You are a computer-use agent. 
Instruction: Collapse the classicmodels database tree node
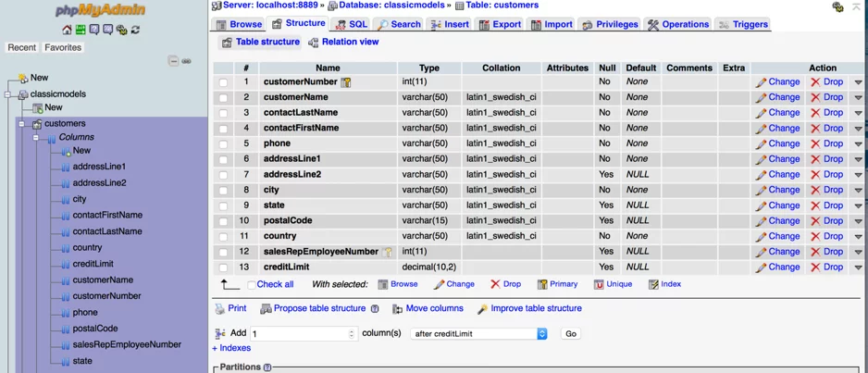coord(8,94)
